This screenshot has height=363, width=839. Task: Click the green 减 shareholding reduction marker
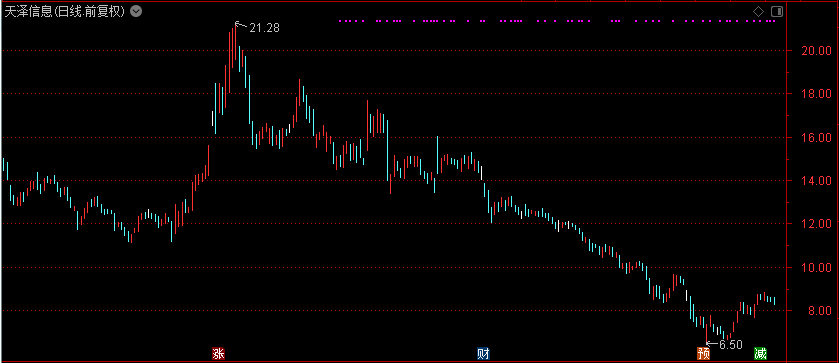(760, 353)
